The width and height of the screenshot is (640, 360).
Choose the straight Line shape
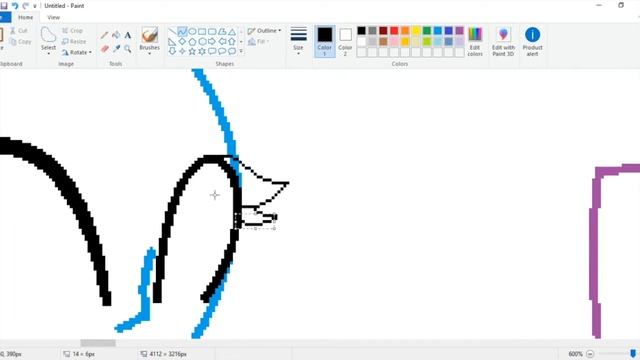(172, 31)
